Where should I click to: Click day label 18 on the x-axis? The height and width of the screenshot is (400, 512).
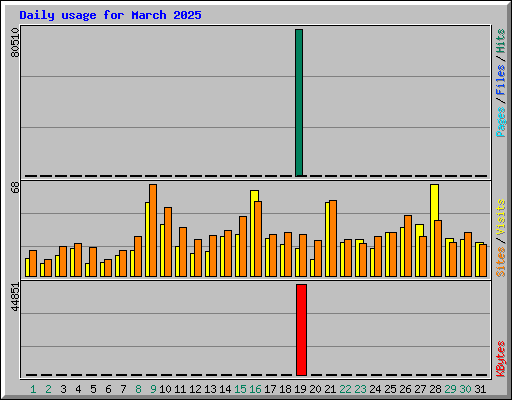pyautogui.click(x=285, y=389)
